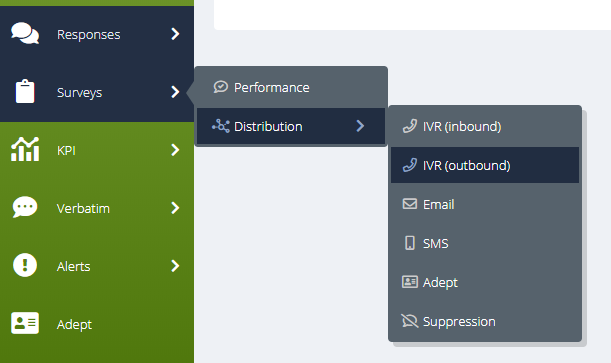Select IVR (inbound) menu entry
Screen dimensions: 611x363
point(485,126)
